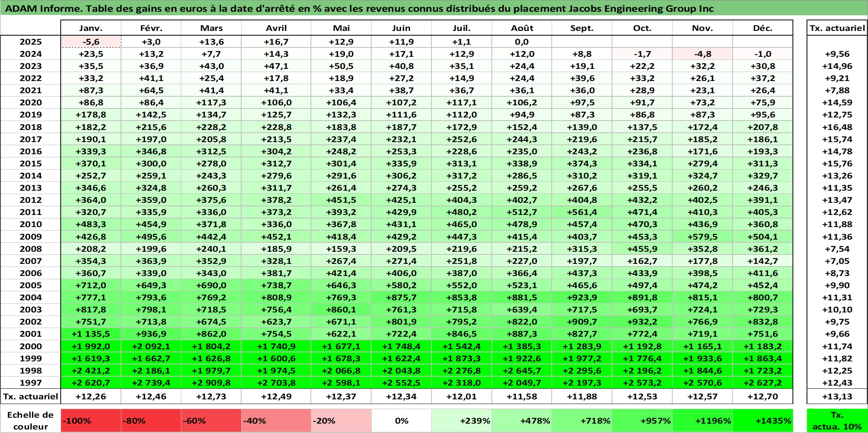
Task: Click the 2018 April cell +228,8
Action: [276, 127]
